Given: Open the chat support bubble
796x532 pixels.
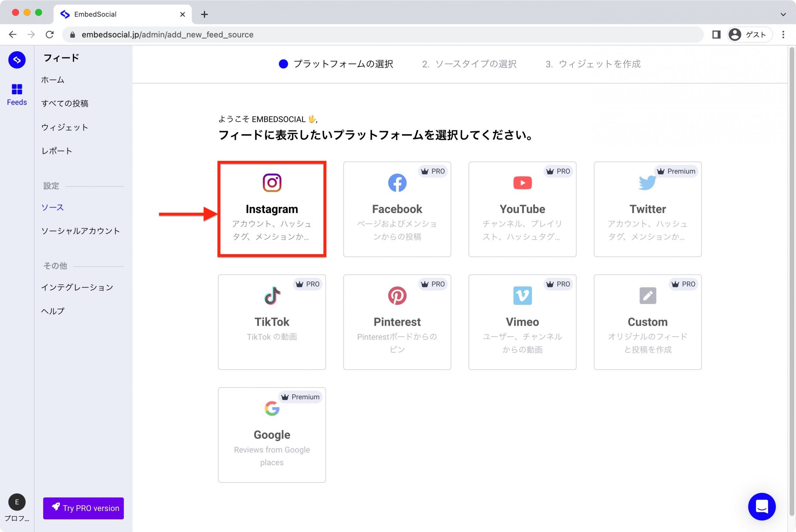Looking at the screenshot, I should click(761, 507).
